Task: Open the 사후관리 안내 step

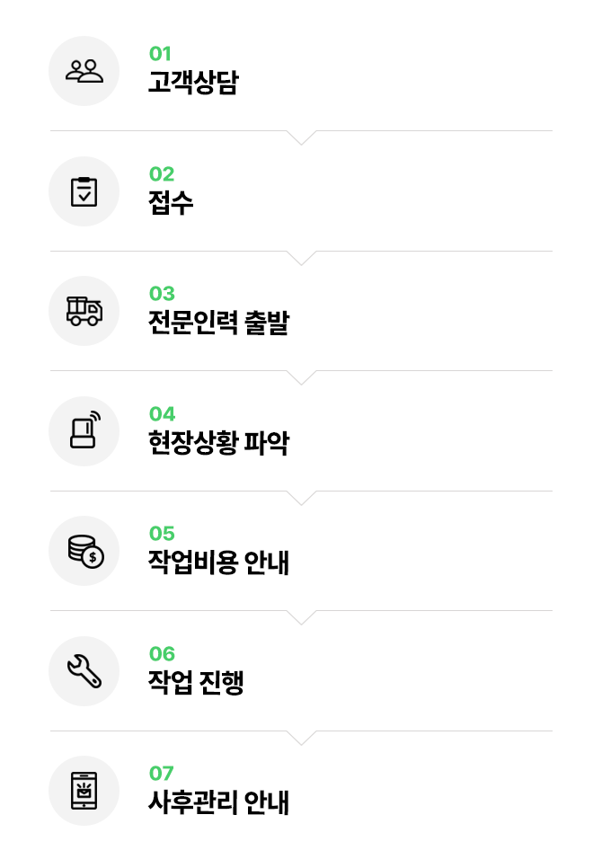Action: tap(218, 802)
